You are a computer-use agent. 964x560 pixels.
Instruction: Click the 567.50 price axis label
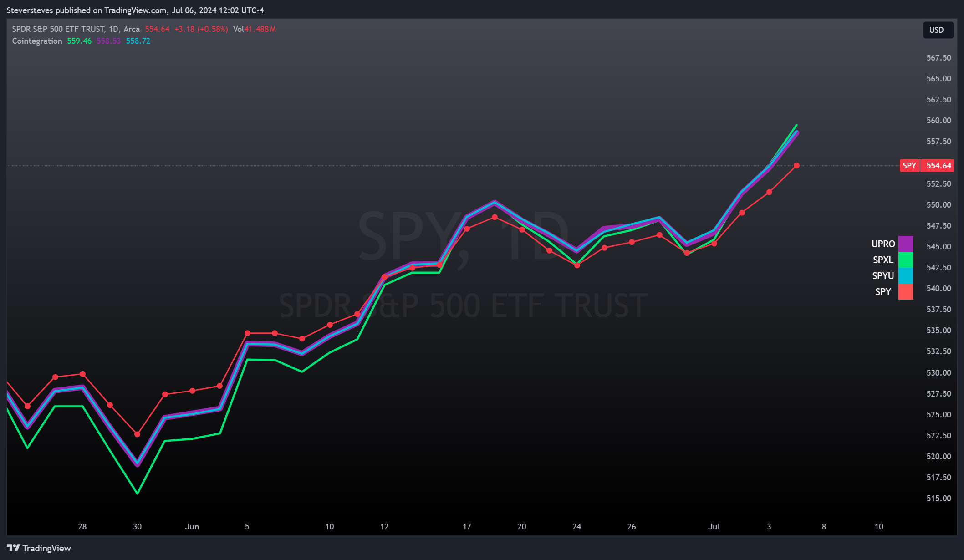click(x=938, y=58)
